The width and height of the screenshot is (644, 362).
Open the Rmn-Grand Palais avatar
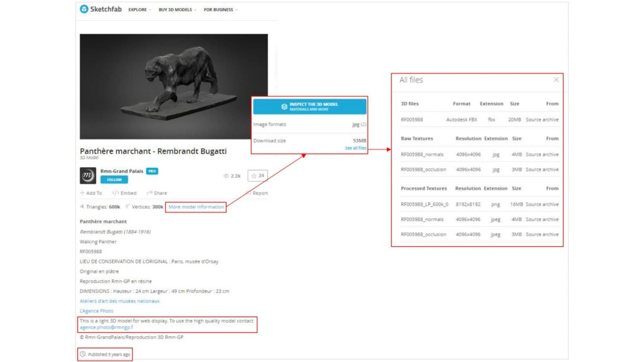(x=88, y=175)
